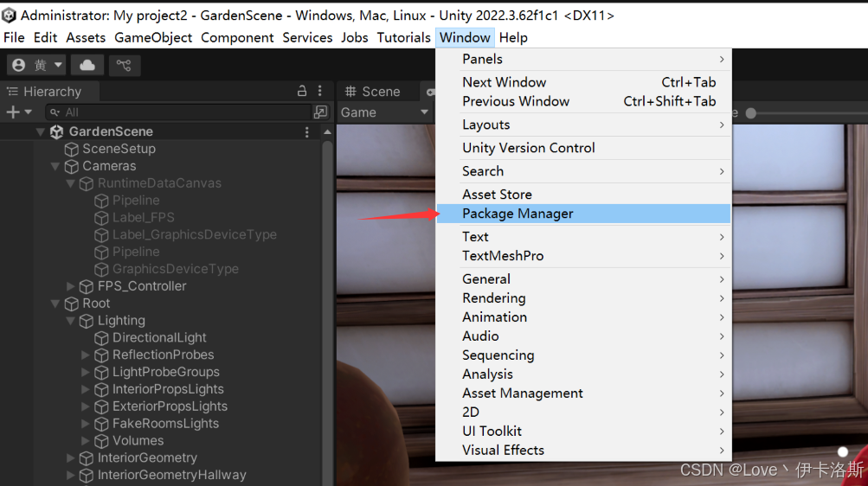Open scene search window icon in Hierarchy

click(x=320, y=112)
